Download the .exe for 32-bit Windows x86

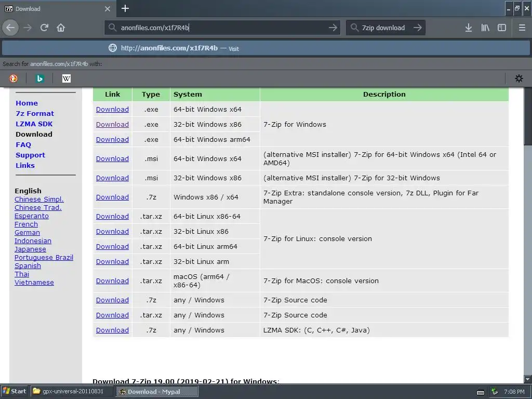[112, 125]
